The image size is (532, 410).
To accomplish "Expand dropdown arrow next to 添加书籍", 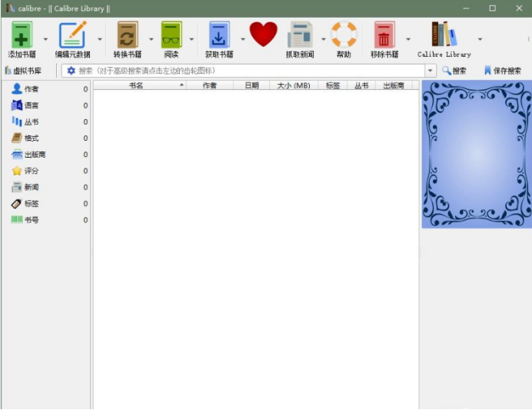I will pos(45,38).
